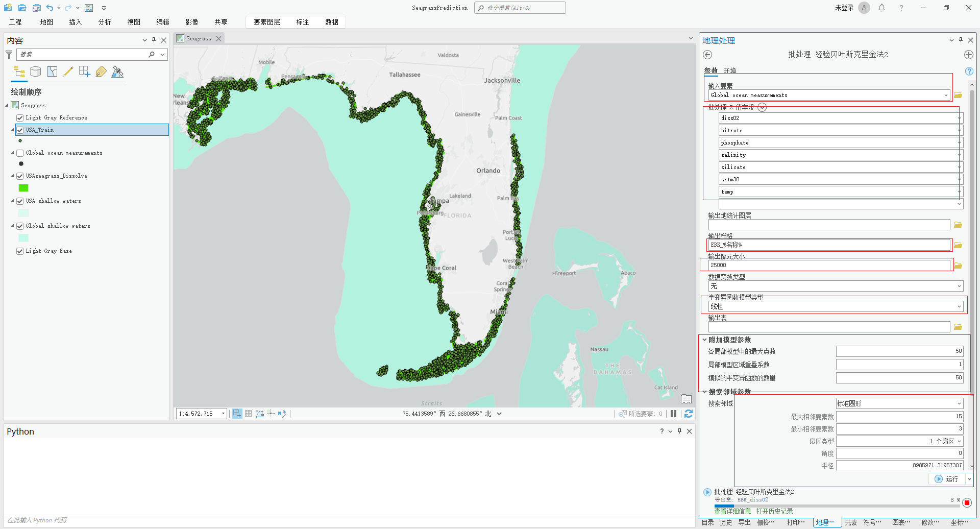
Task: Click the Undo icon in the quick access toolbar
Action: tap(50, 8)
